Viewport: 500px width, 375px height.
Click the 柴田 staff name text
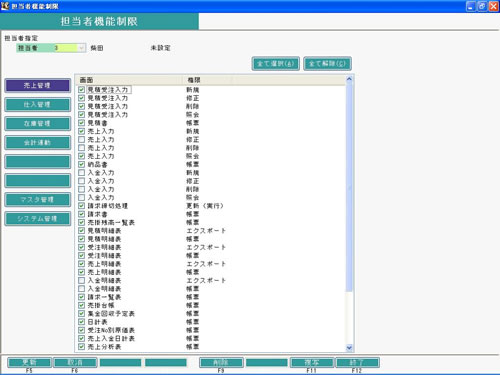(97, 48)
